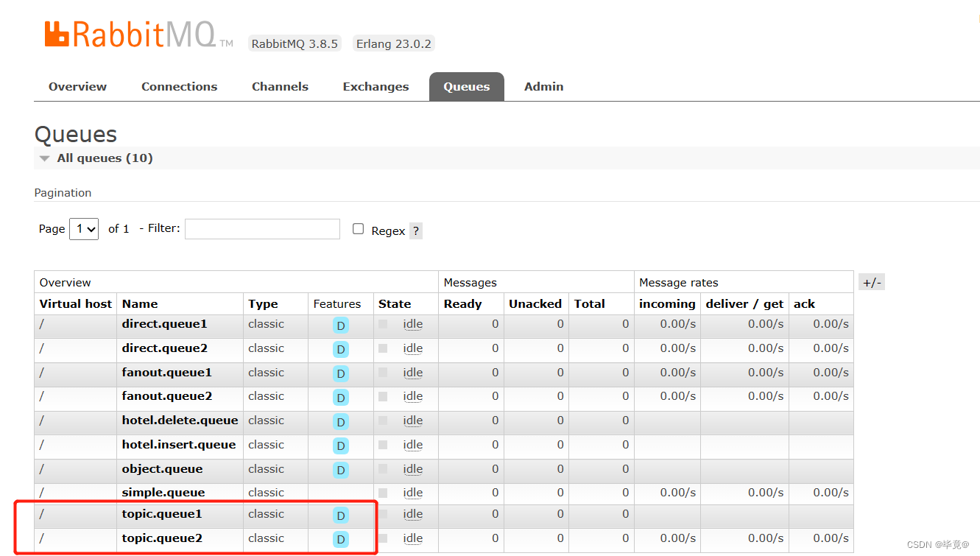
Task: Open the direct.queue1 queue link
Action: [165, 324]
